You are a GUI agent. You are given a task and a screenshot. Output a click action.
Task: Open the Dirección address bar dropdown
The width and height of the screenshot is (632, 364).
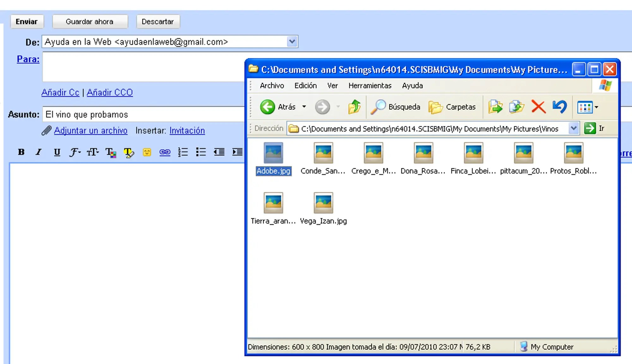[x=574, y=128]
